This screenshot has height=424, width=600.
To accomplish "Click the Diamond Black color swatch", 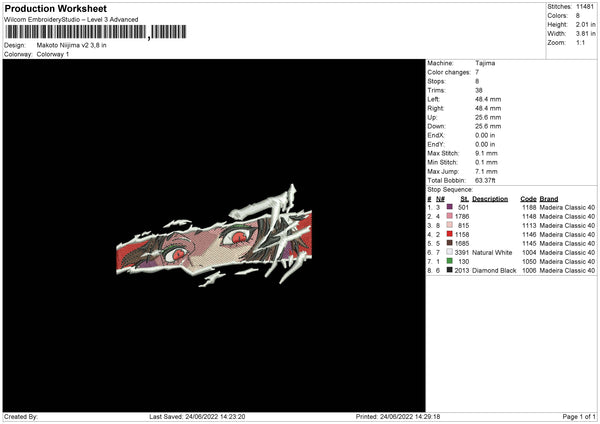I will point(450,270).
